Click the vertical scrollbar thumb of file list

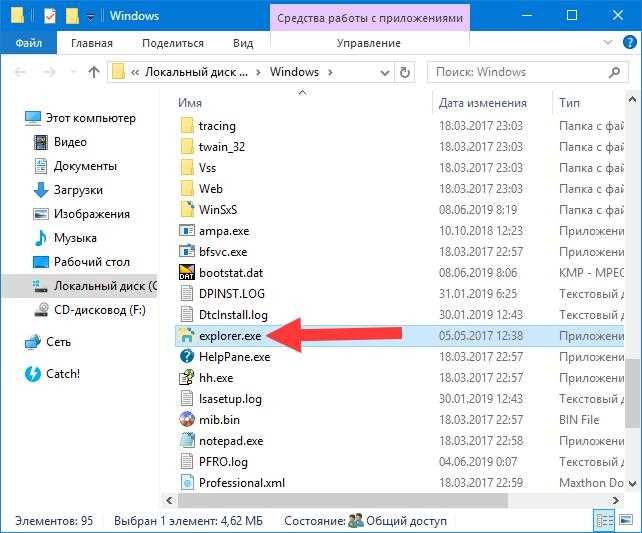[x=632, y=394]
